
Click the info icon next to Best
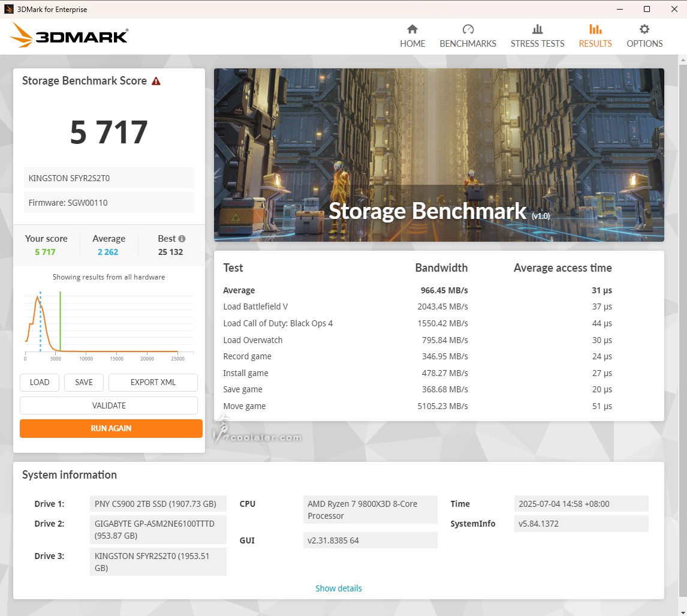tap(182, 239)
